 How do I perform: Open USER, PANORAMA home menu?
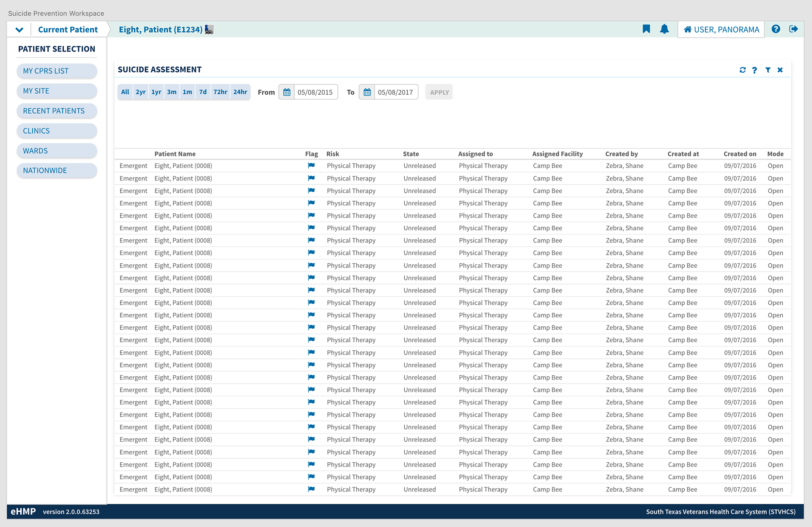[721, 30]
